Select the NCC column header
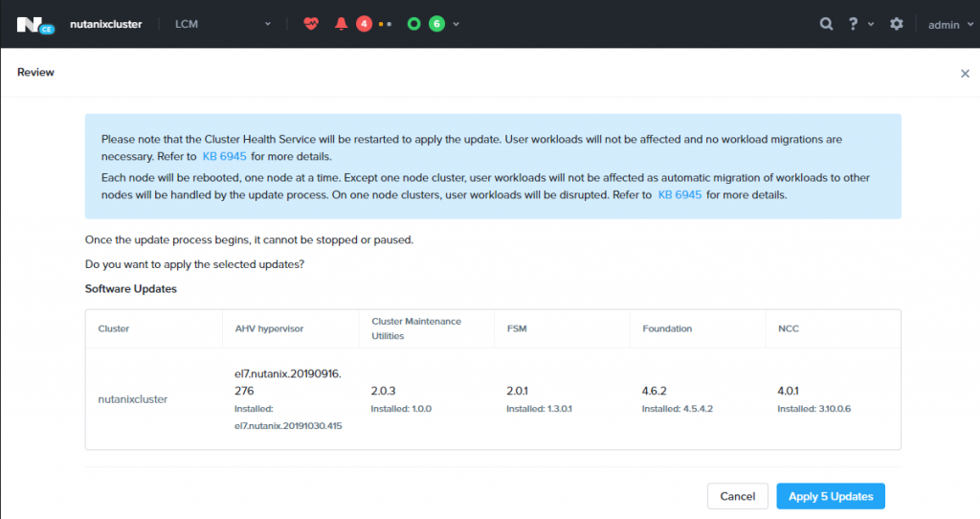The width and height of the screenshot is (980, 519). [789, 328]
